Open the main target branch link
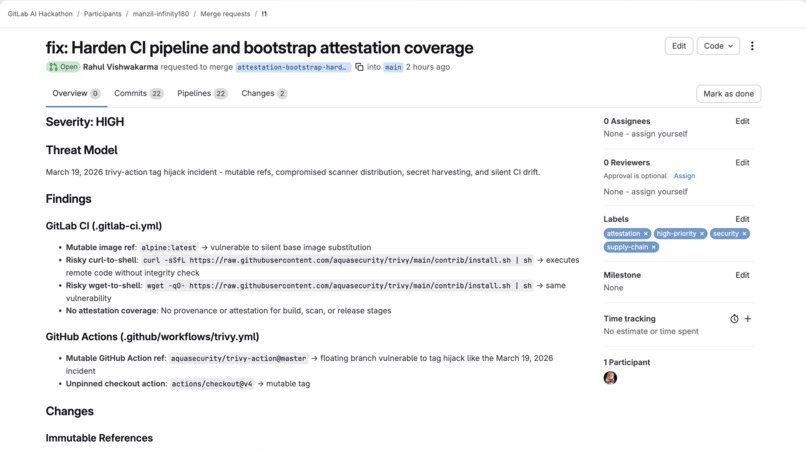 coord(393,67)
